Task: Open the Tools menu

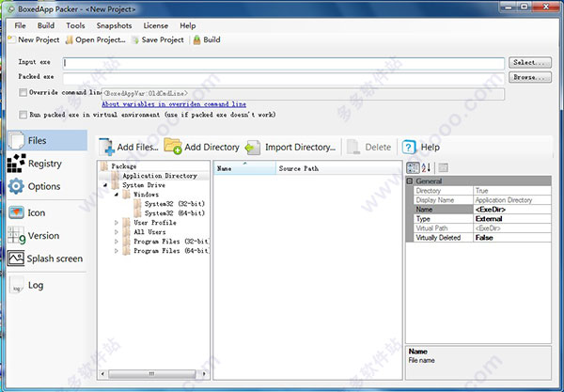Action: (x=75, y=25)
